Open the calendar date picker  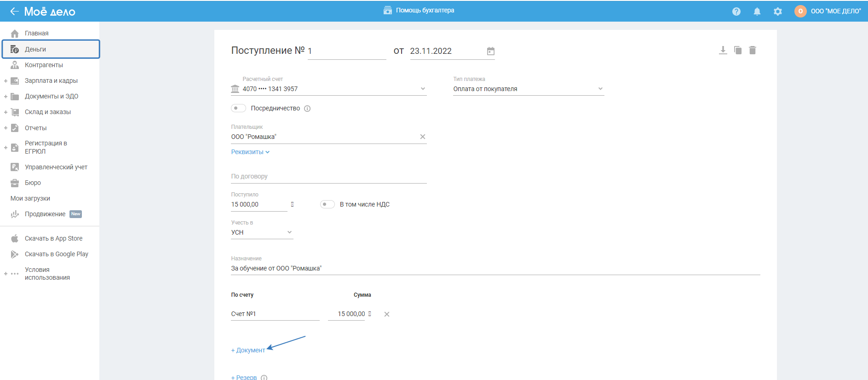click(491, 51)
